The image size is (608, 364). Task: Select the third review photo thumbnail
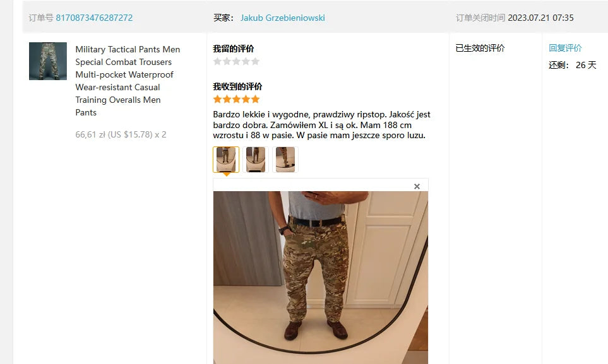[x=285, y=160]
